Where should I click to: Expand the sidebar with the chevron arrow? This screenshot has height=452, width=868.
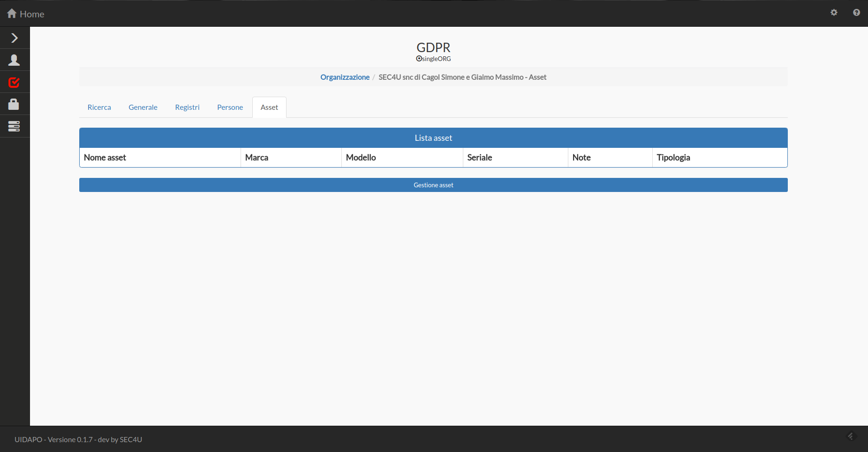click(x=15, y=38)
